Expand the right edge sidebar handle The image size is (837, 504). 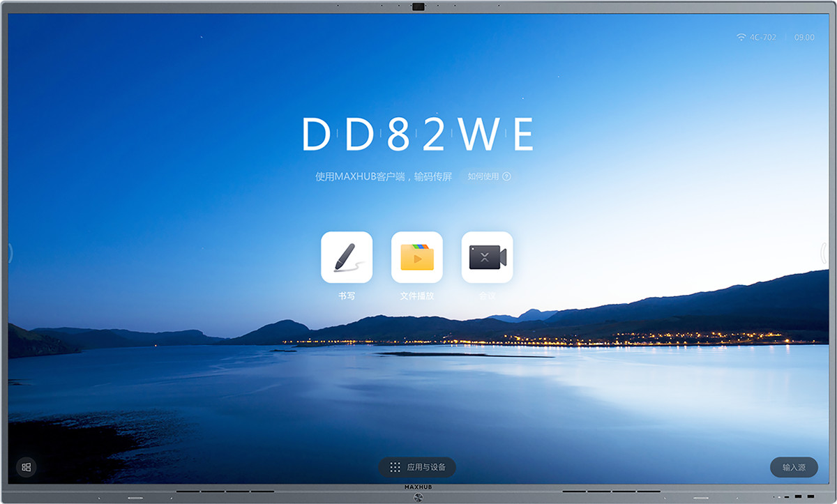824,253
